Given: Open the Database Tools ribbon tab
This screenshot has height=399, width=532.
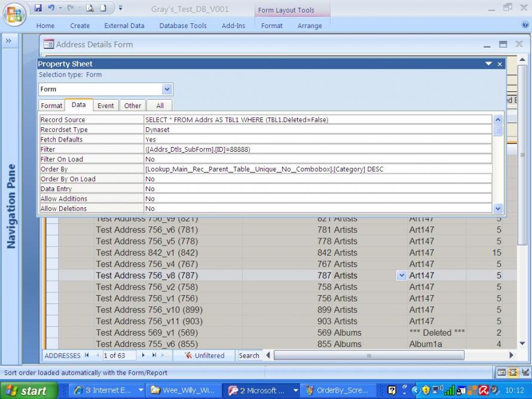Looking at the screenshot, I should click(x=182, y=26).
